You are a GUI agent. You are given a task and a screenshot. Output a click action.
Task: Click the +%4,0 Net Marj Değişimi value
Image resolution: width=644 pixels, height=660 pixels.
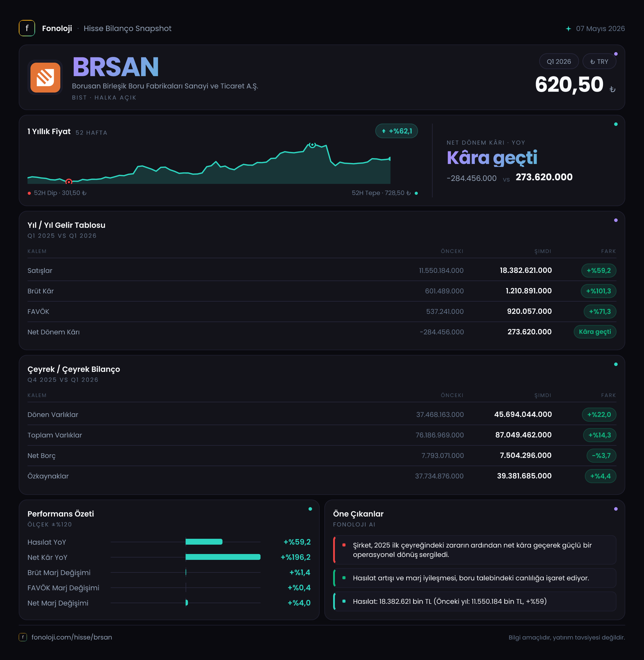click(299, 603)
